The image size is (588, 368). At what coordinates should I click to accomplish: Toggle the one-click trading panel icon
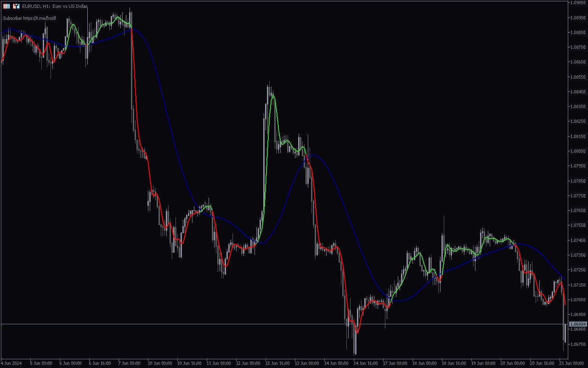[x=16, y=6]
